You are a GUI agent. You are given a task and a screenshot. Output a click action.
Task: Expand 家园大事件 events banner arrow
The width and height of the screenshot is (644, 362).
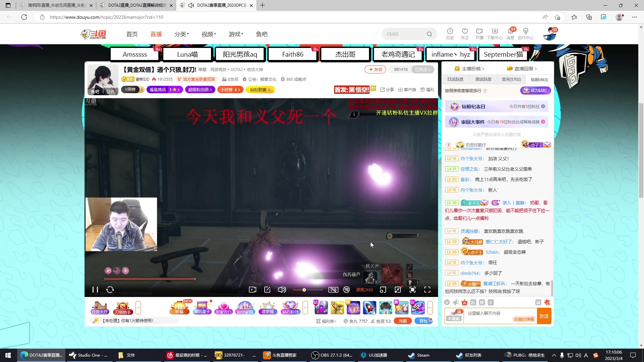click(543, 122)
